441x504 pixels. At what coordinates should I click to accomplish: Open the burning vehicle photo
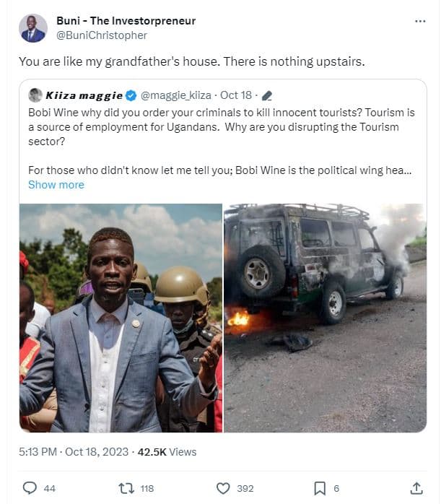coord(325,318)
